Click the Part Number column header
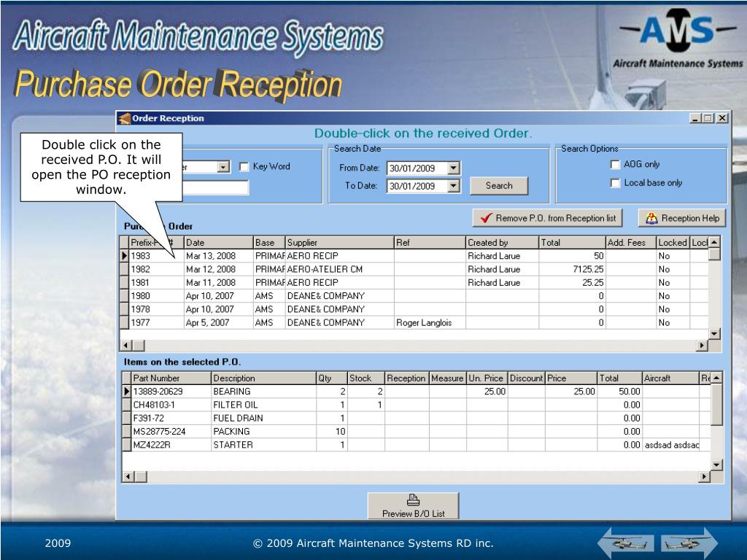This screenshot has height=560, width=747. tap(171, 378)
